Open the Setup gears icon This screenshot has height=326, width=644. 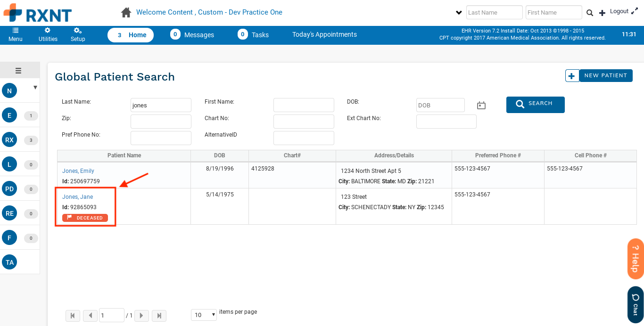tap(78, 31)
